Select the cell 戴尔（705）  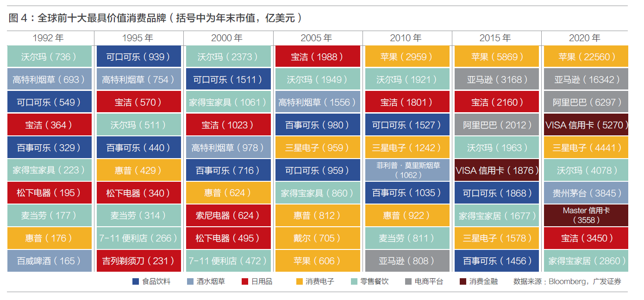(x=318, y=238)
